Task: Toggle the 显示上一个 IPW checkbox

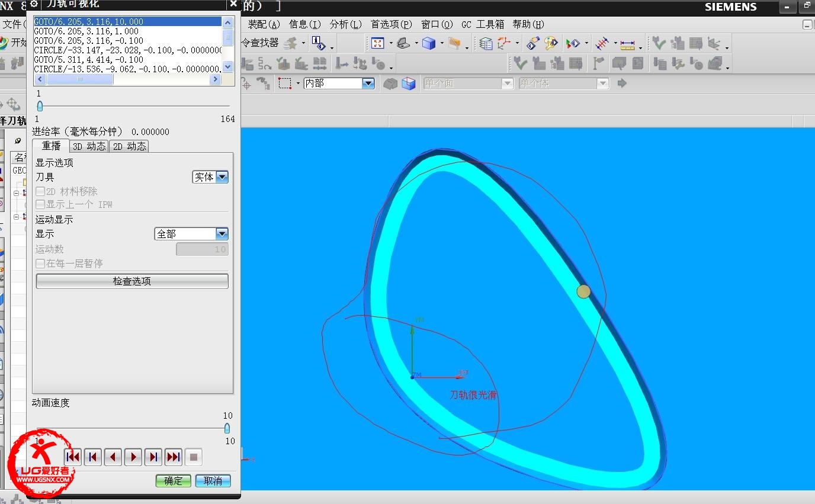Action: pyautogui.click(x=40, y=204)
